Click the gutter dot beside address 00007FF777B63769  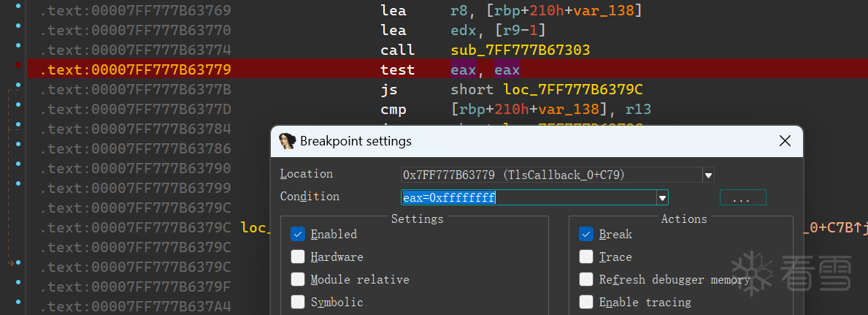[18, 11]
